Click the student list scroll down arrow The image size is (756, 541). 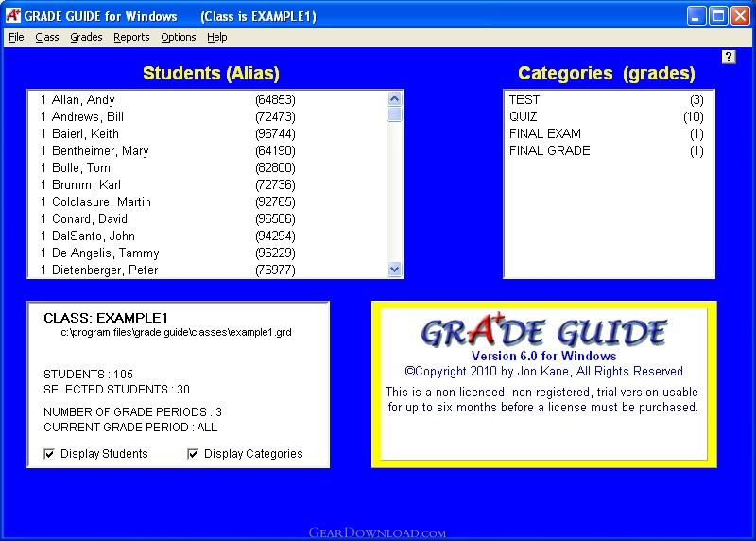click(x=394, y=270)
